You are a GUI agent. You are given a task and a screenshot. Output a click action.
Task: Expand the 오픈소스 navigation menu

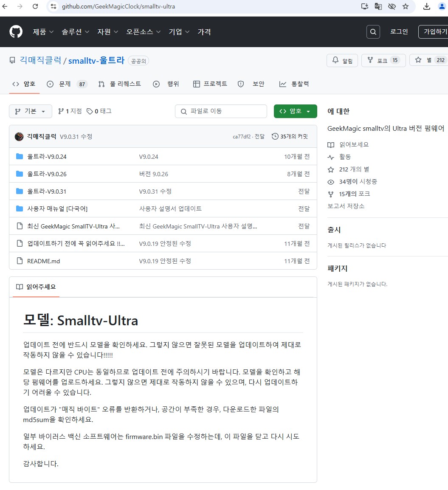(143, 31)
